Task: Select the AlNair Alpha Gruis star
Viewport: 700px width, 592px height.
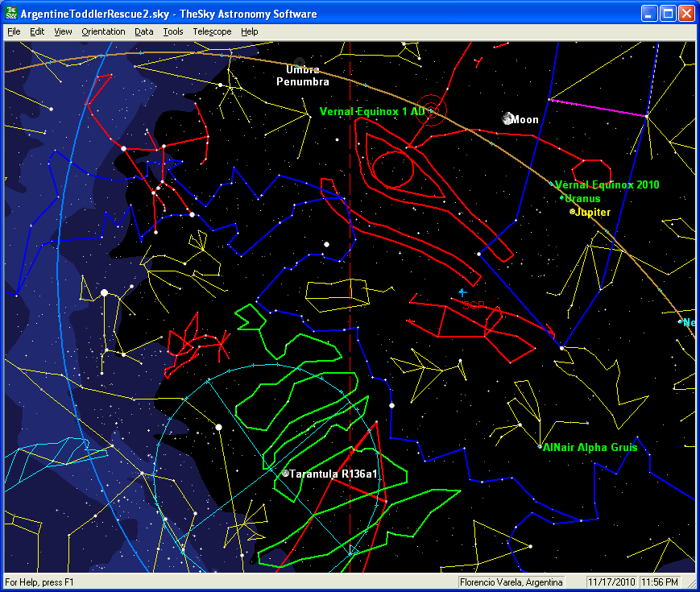Action: [541, 447]
